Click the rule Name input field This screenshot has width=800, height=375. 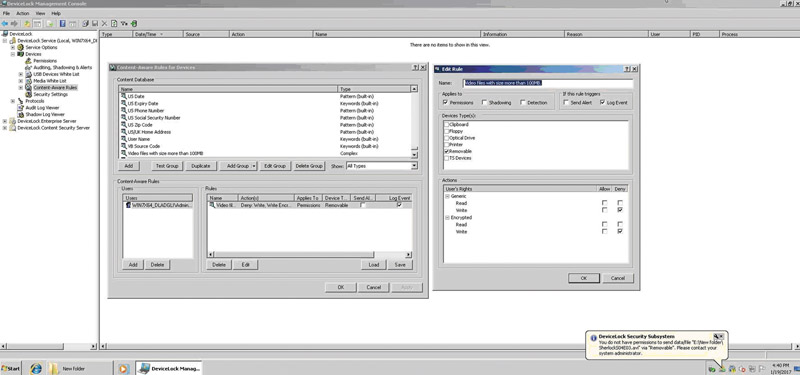click(x=547, y=83)
